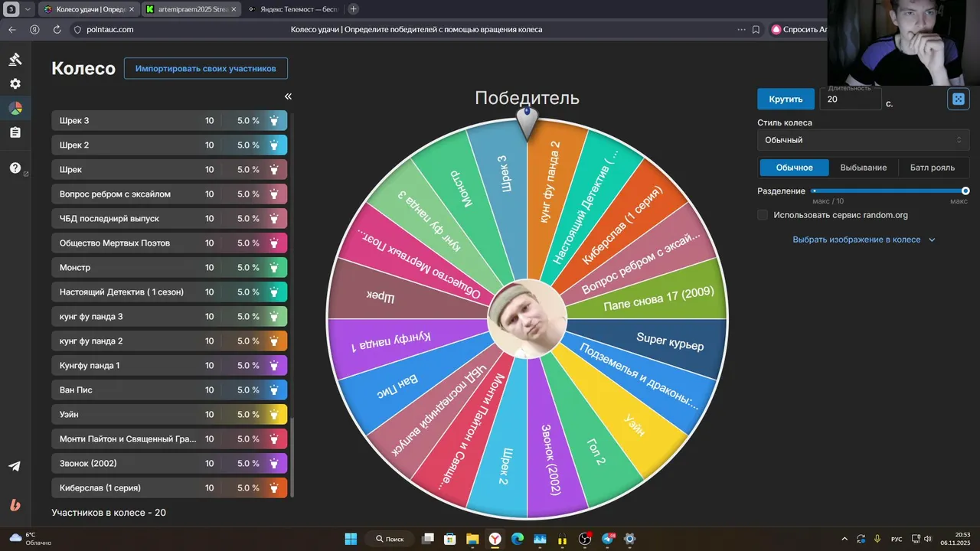Viewport: 980px width, 551px height.
Task: Click the language indicator РУС
Action: [x=897, y=539]
